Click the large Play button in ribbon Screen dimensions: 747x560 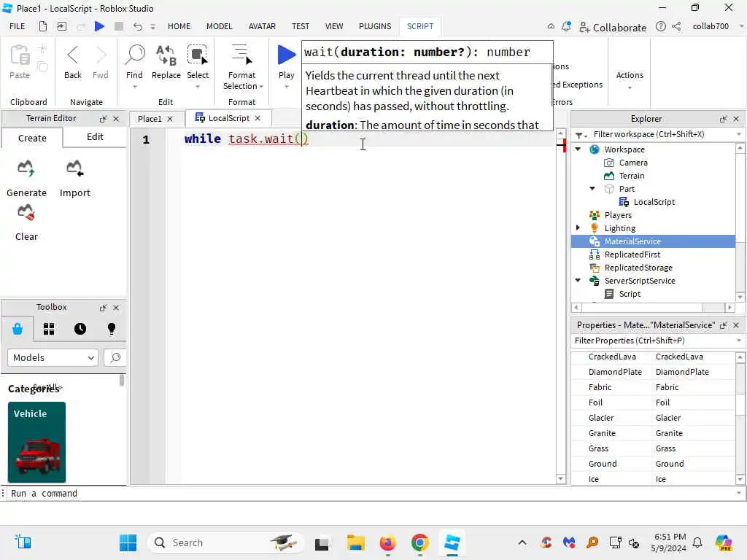click(286, 55)
